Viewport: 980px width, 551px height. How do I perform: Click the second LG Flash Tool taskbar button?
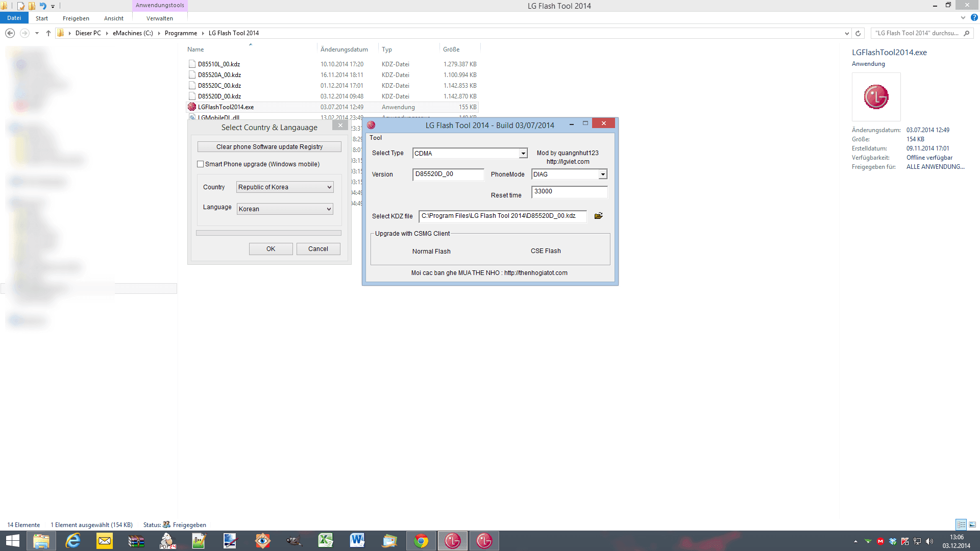[x=484, y=541]
